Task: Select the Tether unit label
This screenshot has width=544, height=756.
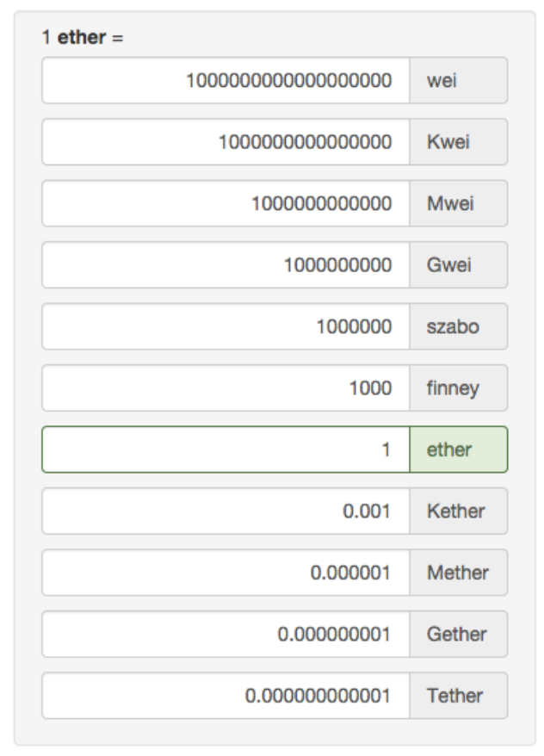Action: pos(458,696)
